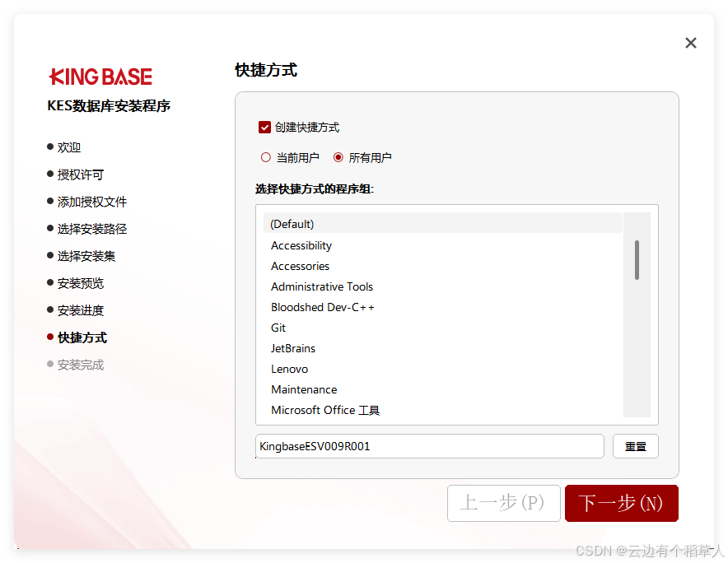Select the 当前用户 radio button

(265, 157)
